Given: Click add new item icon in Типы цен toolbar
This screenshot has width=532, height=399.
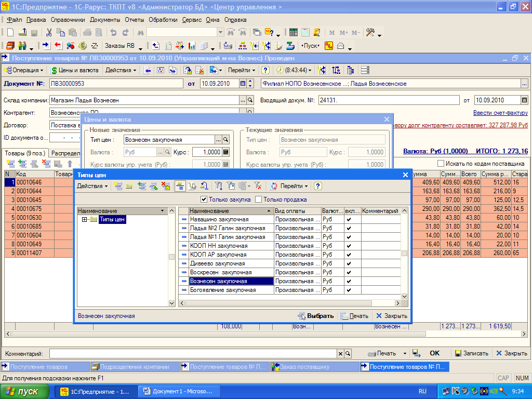Looking at the screenshot, I should click(x=118, y=186).
